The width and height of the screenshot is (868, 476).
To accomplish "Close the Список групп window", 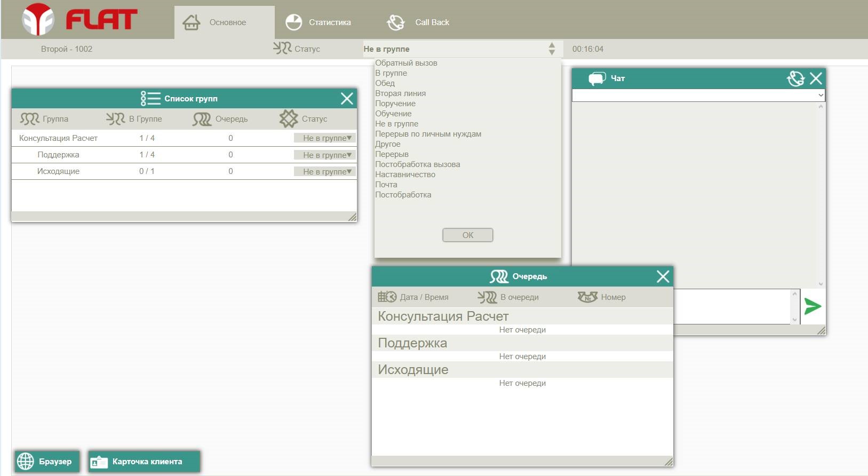I will point(347,98).
